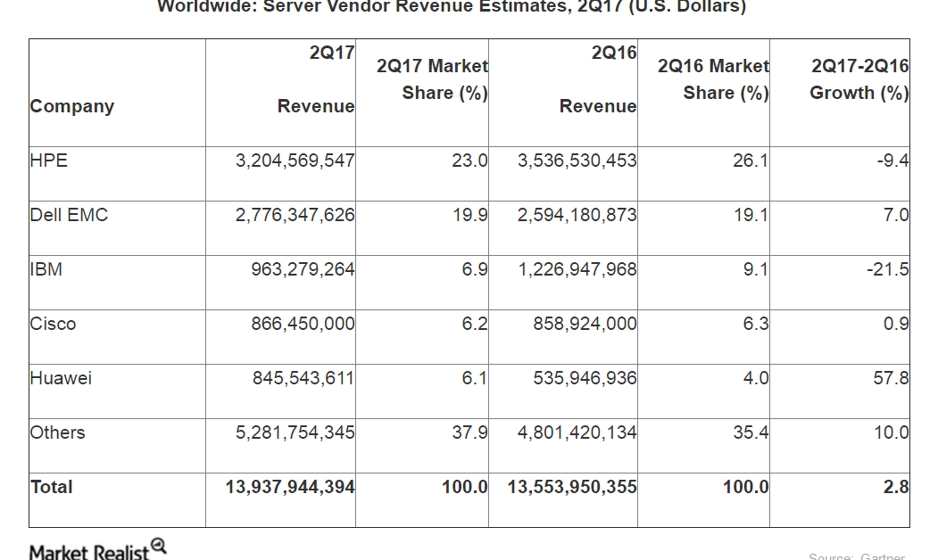This screenshot has height=560, width=938.
Task: Click HPE 2Q16 revenue 3,536,530,453
Action: (577, 161)
